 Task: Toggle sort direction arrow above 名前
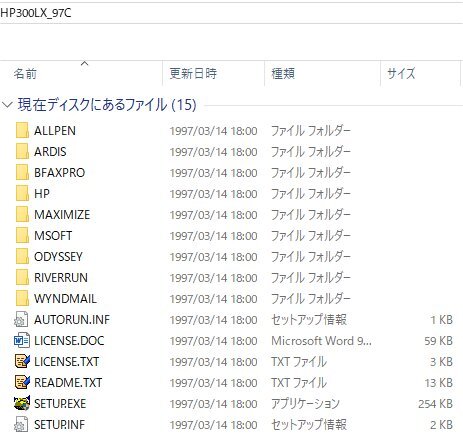(x=85, y=63)
